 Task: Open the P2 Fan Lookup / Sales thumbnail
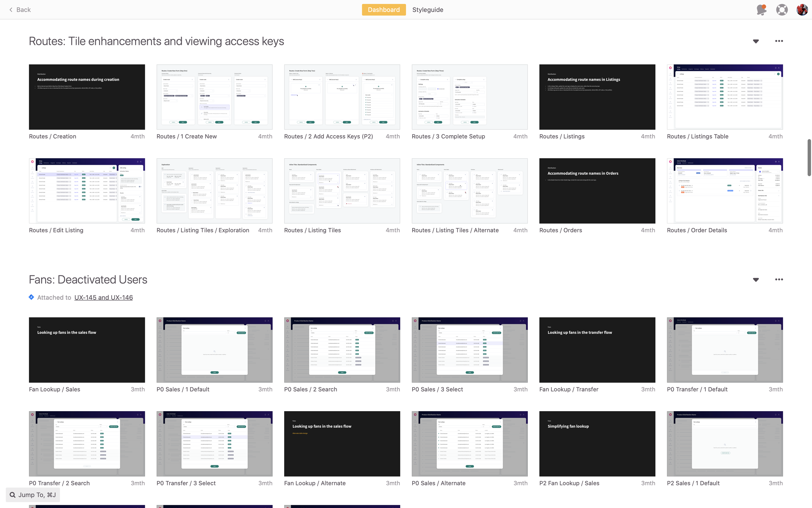pos(597,444)
